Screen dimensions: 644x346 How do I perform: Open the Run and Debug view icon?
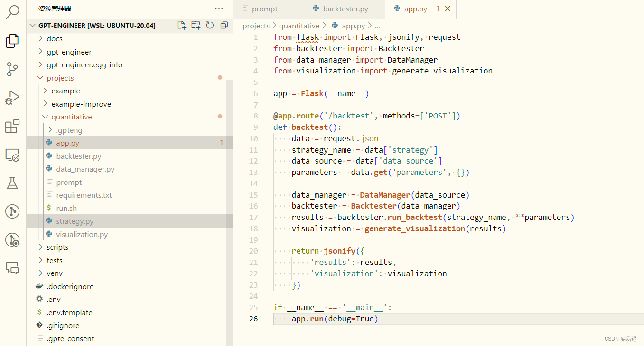pos(12,98)
